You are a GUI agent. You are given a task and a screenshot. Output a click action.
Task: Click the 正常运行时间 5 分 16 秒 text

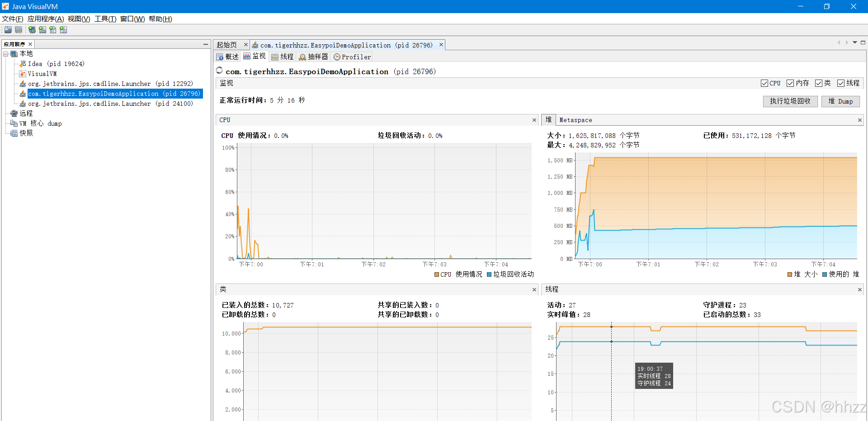[262, 100]
